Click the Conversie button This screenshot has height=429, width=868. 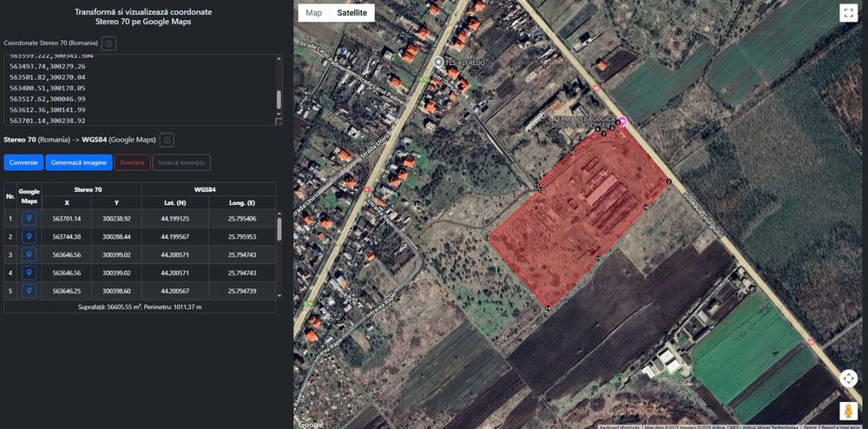point(23,162)
